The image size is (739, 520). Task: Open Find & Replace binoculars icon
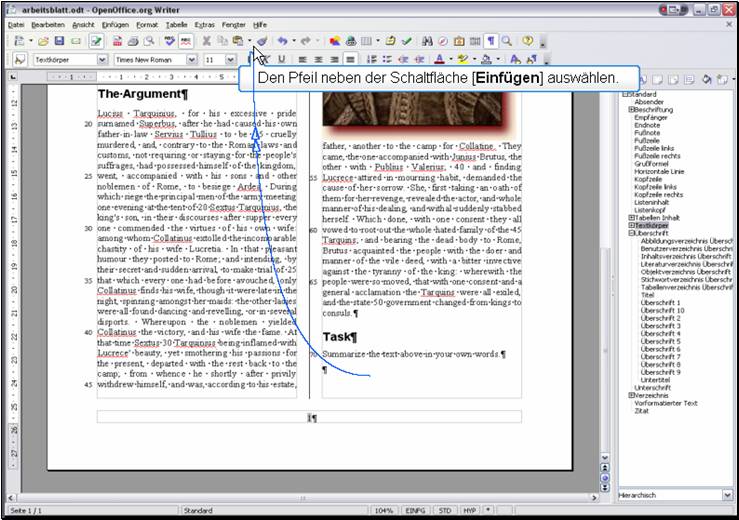[427, 41]
